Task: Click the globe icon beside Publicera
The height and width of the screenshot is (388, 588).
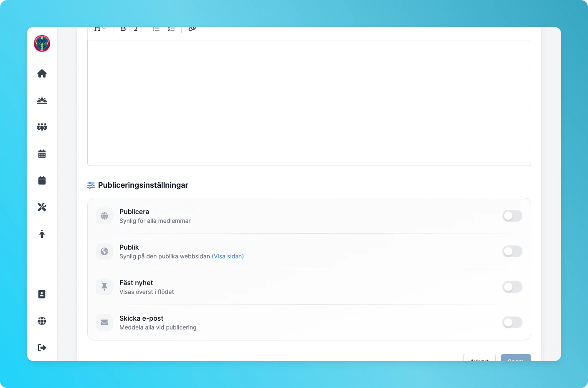Action: coord(104,216)
